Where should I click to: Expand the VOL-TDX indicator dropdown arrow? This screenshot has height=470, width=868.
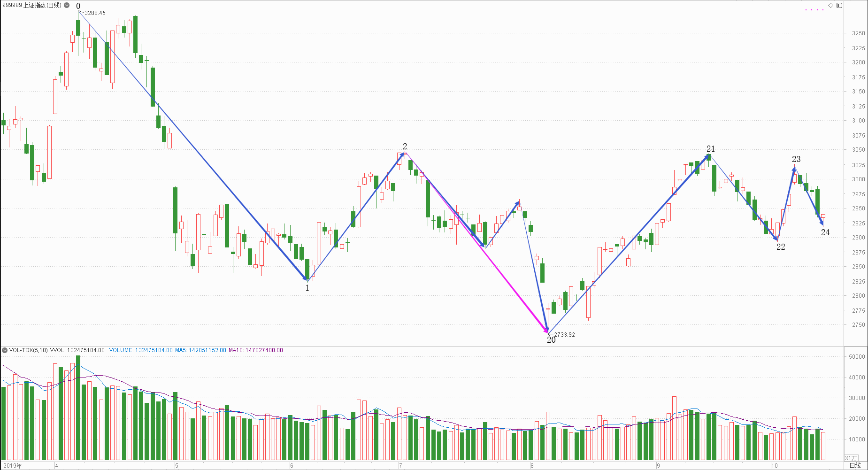tap(5, 350)
